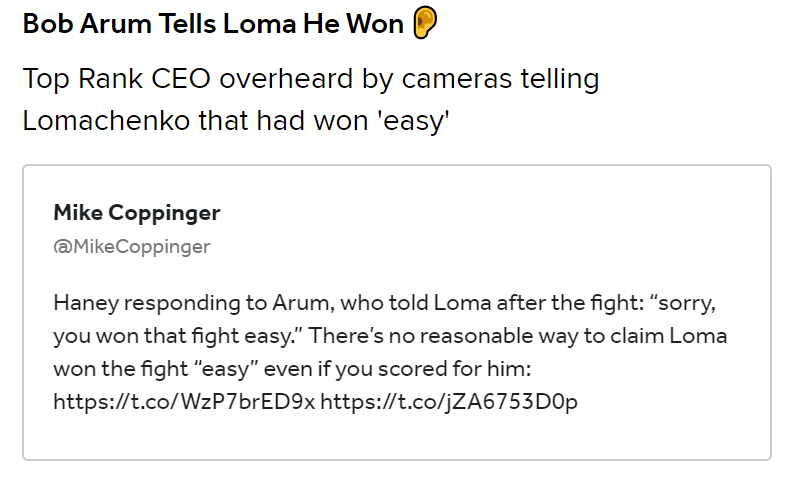Viewport: 793px width, 492px height.
Task: Click the embedded tweet body text
Action: coord(390,352)
